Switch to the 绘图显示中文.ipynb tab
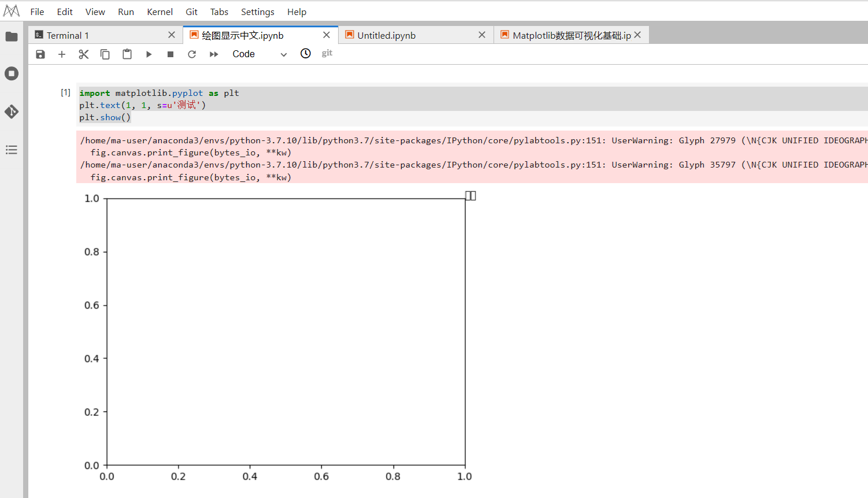This screenshot has height=498, width=868. point(261,35)
